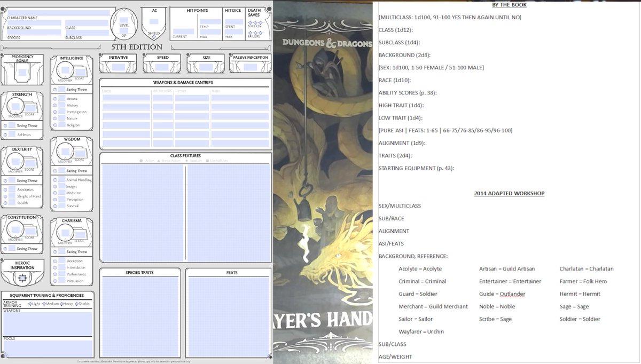Click 'Charlatan = Charlatan' in the document
Screen dimensions: 641x364
587,269
